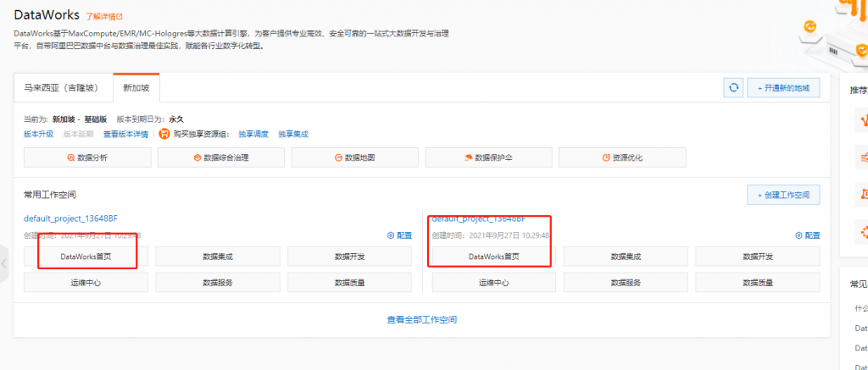Open left workspace default_project_13648BF name link

(71, 218)
